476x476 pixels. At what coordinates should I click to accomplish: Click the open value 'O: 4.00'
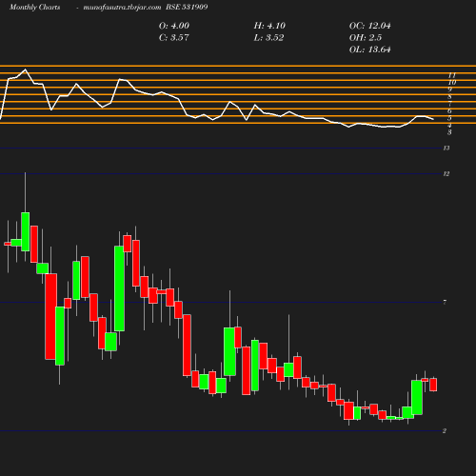(174, 26)
